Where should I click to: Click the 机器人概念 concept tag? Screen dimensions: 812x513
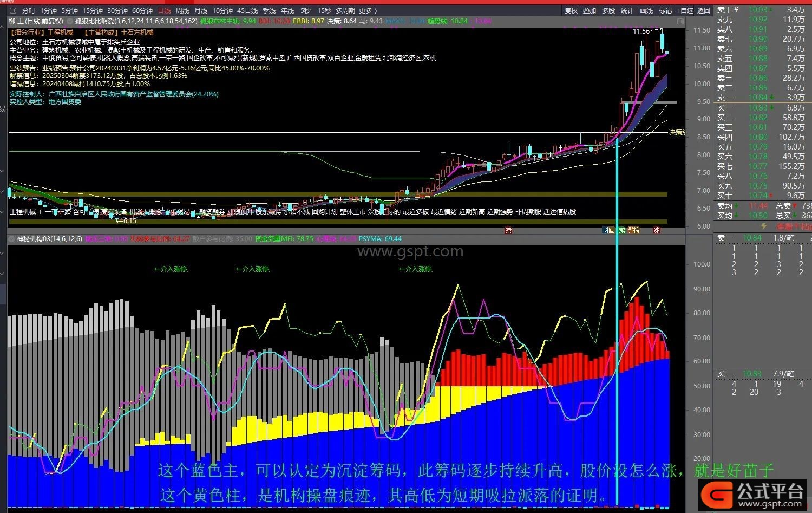(x=146, y=212)
